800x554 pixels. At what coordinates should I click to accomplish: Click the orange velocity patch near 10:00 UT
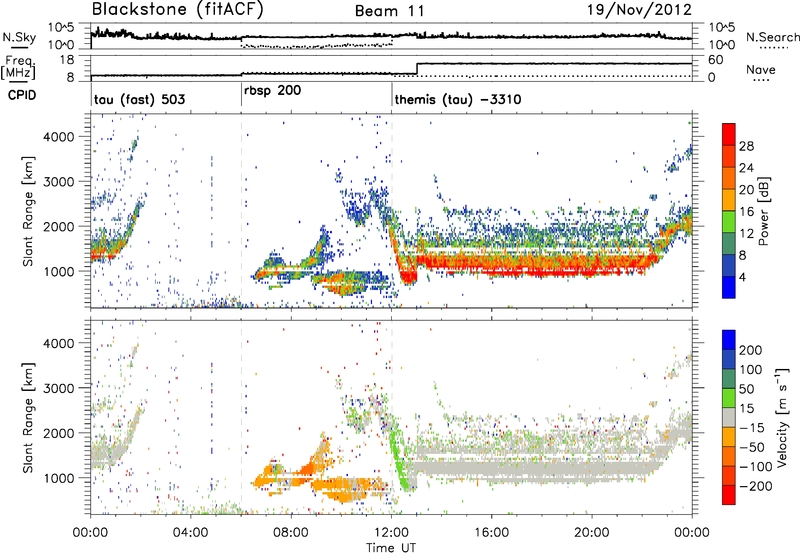[342, 489]
